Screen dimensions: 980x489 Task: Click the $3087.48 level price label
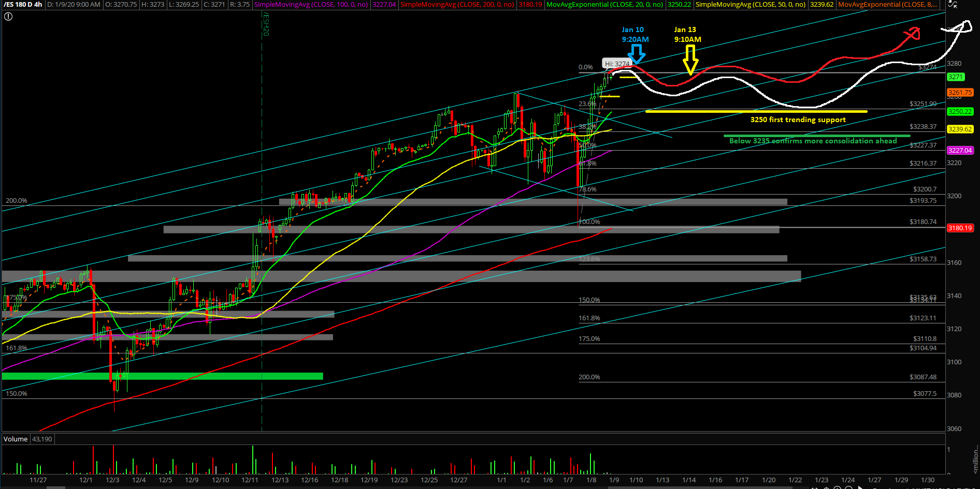(923, 377)
